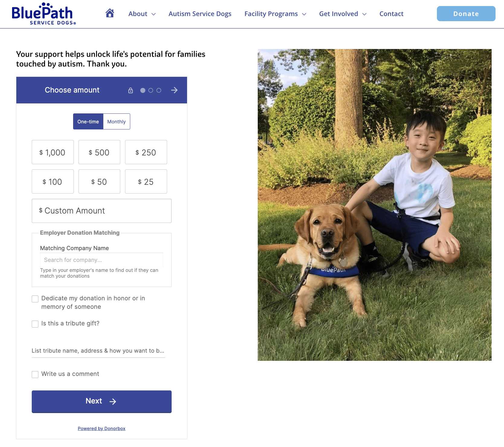Expand the Get Involved menu

coord(343,14)
